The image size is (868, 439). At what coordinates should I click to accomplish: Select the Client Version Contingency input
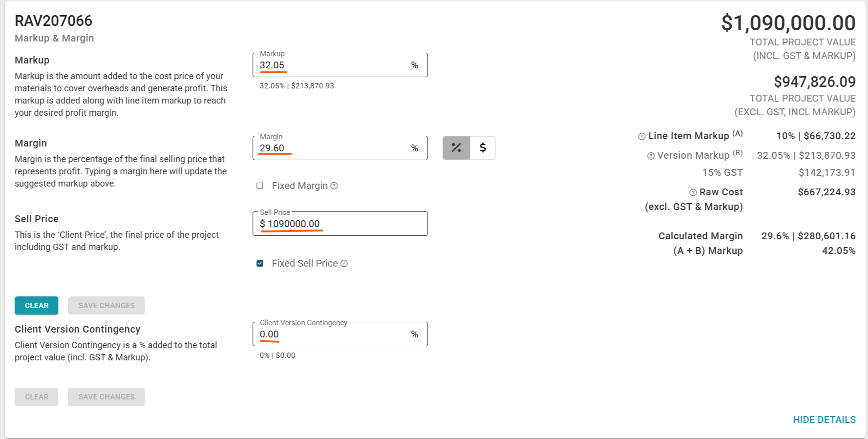332,334
